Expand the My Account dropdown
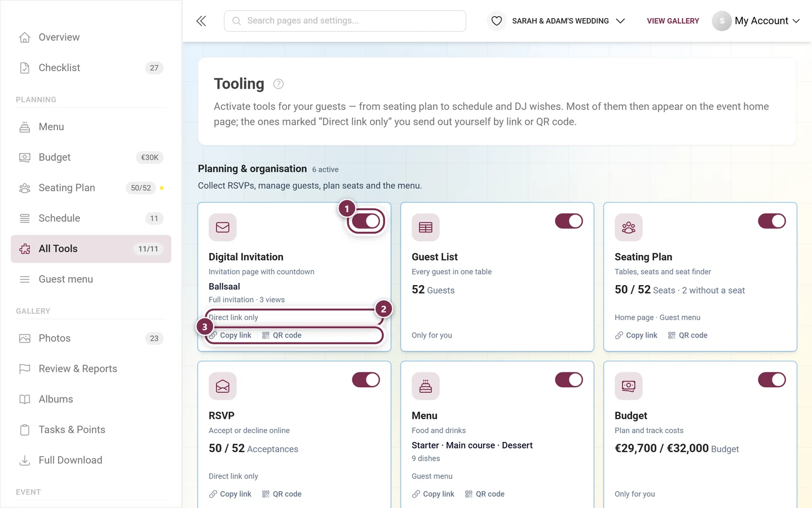 756,21
